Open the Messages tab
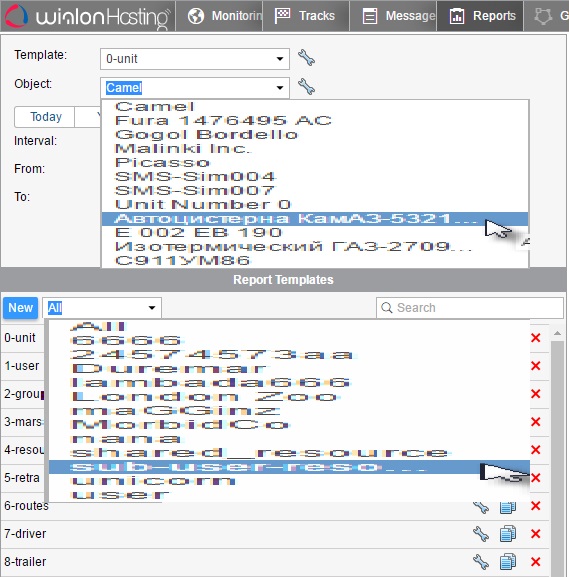569x577 pixels. 393,16
